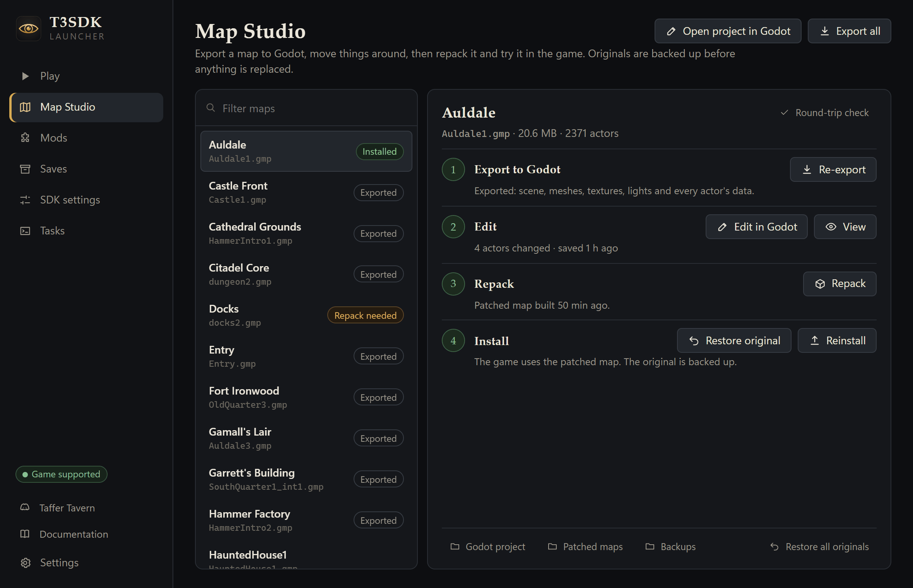
Task: Open the Tasks page
Action: click(87, 231)
